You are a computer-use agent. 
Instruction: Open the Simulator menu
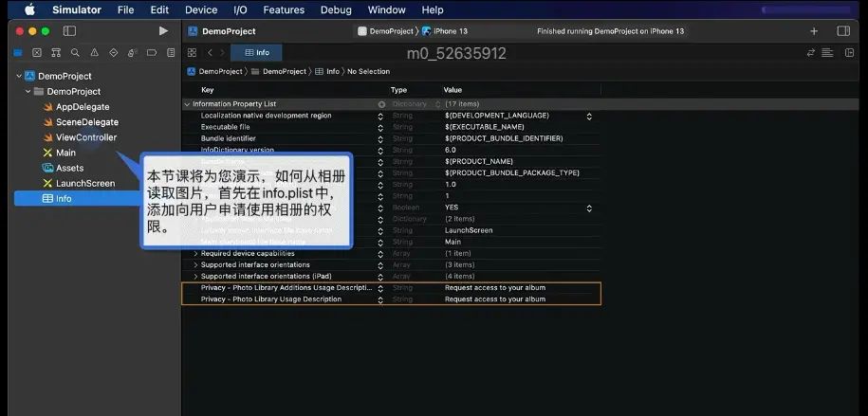tap(77, 10)
